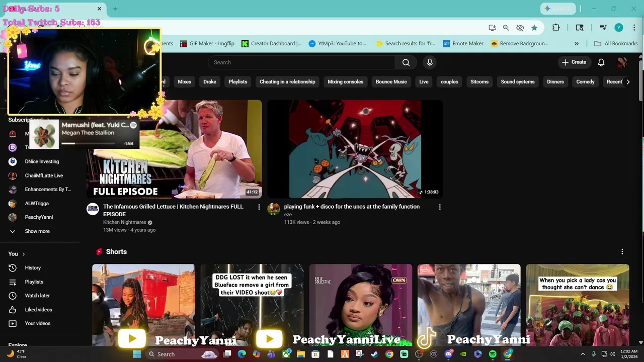Select the Playlists filter chip

coord(238,82)
